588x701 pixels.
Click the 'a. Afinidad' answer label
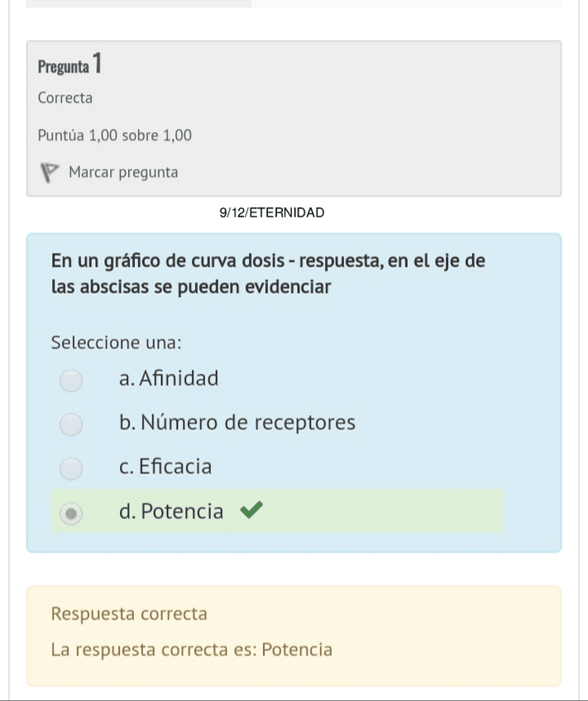(x=169, y=379)
